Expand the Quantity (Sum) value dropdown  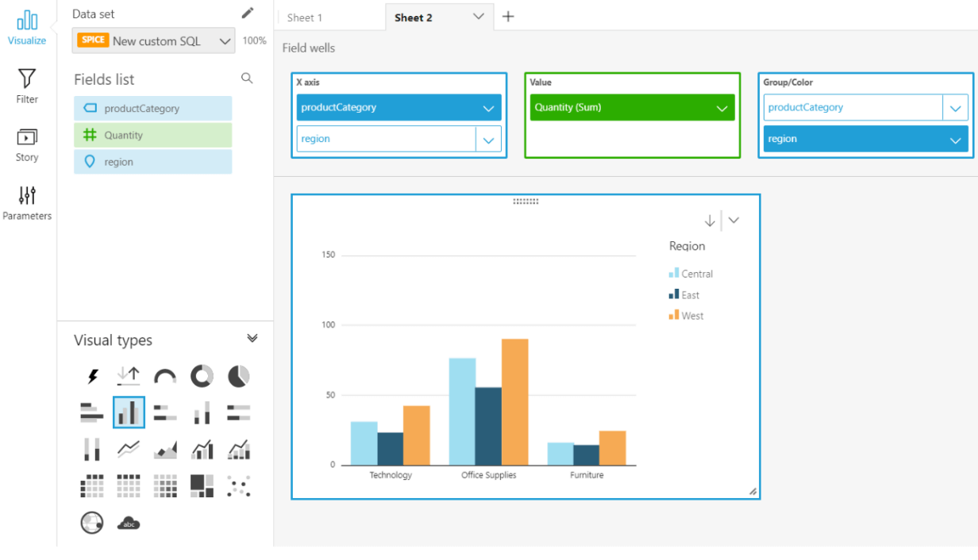pos(722,108)
